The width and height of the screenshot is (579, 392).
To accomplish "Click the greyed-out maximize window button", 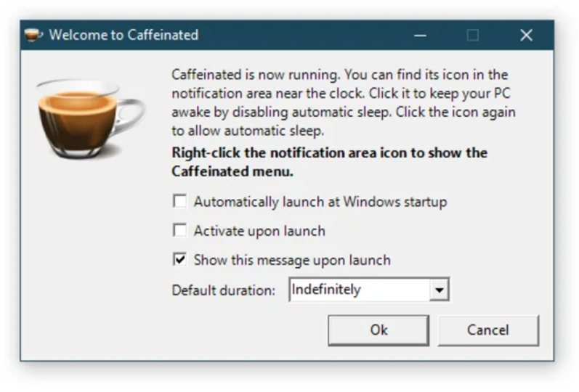I will 473,36.
